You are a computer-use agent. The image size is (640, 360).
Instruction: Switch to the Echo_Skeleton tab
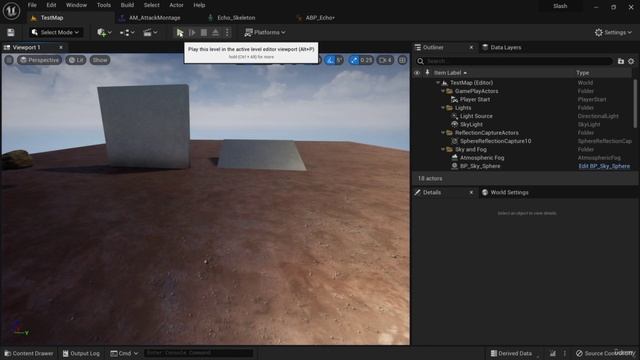[236, 18]
